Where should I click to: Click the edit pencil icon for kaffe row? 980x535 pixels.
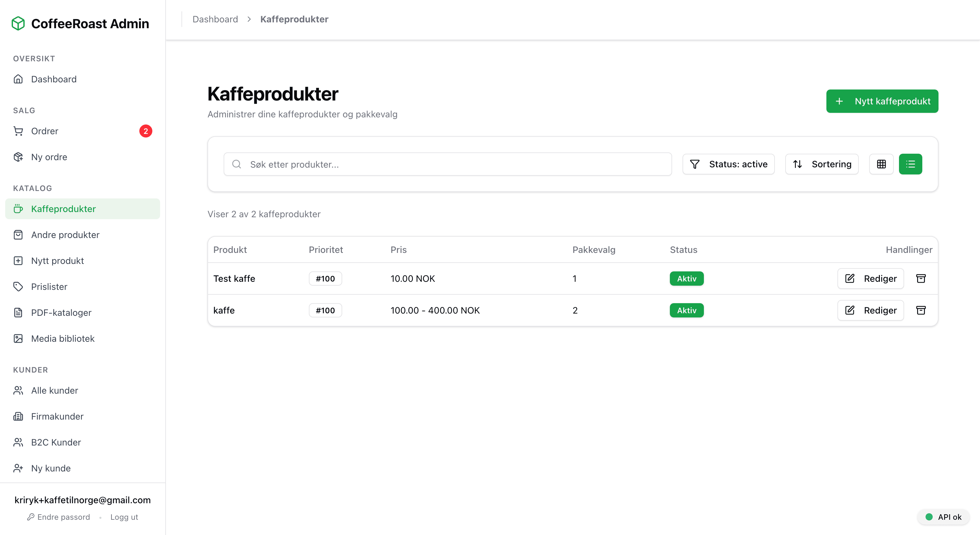pos(849,310)
